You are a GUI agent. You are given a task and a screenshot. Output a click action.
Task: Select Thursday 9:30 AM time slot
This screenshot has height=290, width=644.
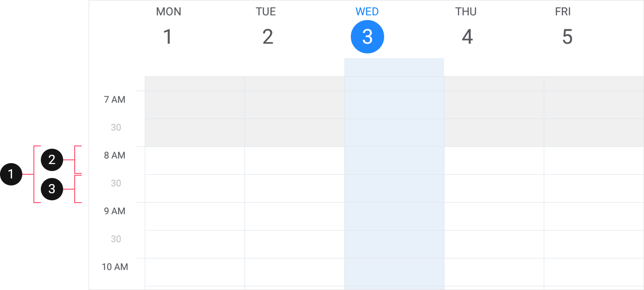pyautogui.click(x=494, y=244)
